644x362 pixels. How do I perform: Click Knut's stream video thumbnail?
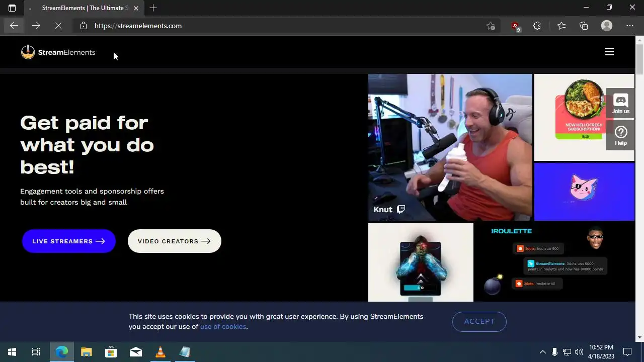pos(450,147)
